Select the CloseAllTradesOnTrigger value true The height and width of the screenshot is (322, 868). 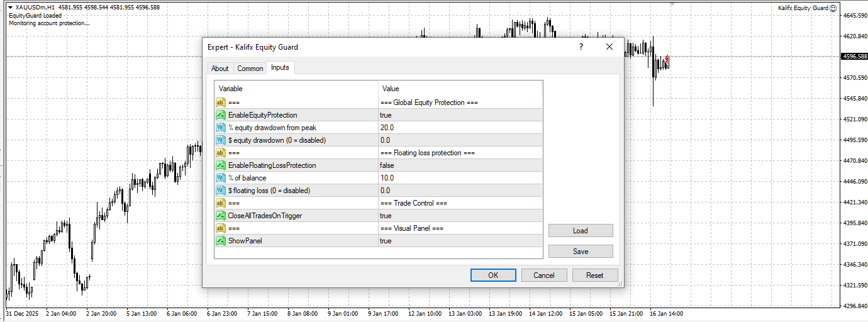pyautogui.click(x=386, y=216)
